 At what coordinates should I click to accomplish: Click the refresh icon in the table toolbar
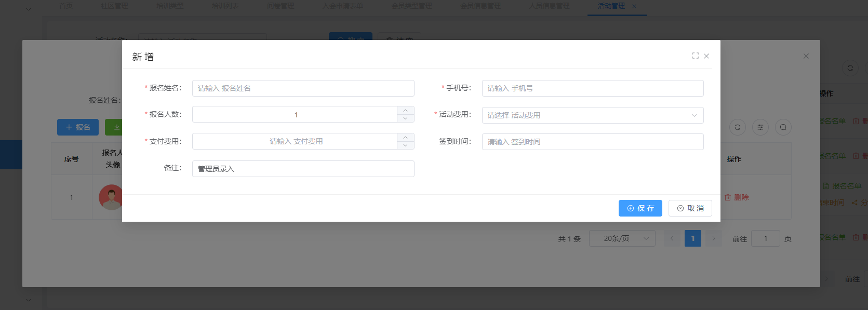pyautogui.click(x=737, y=127)
